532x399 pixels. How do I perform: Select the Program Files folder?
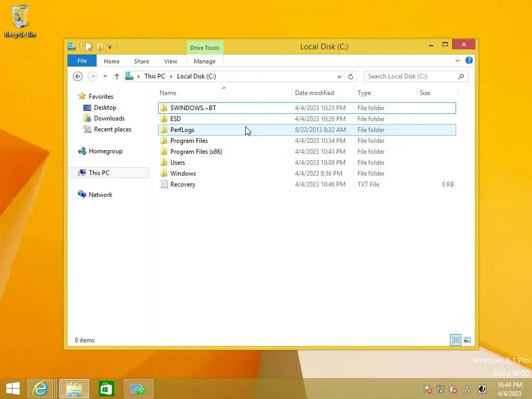coord(307,140)
